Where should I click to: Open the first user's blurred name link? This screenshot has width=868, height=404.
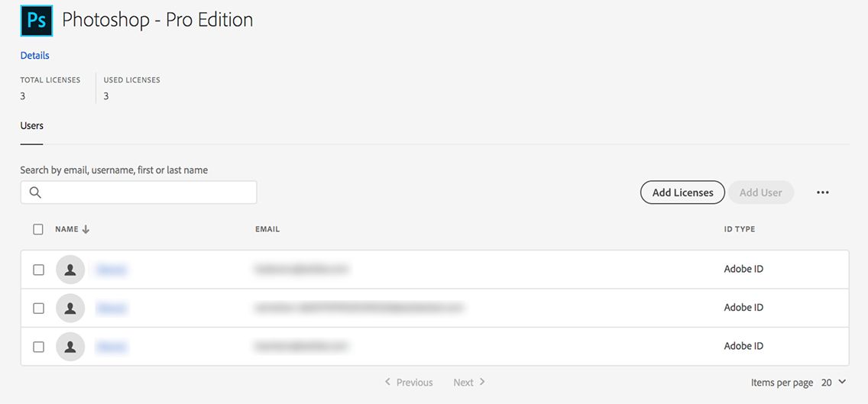[112, 270]
